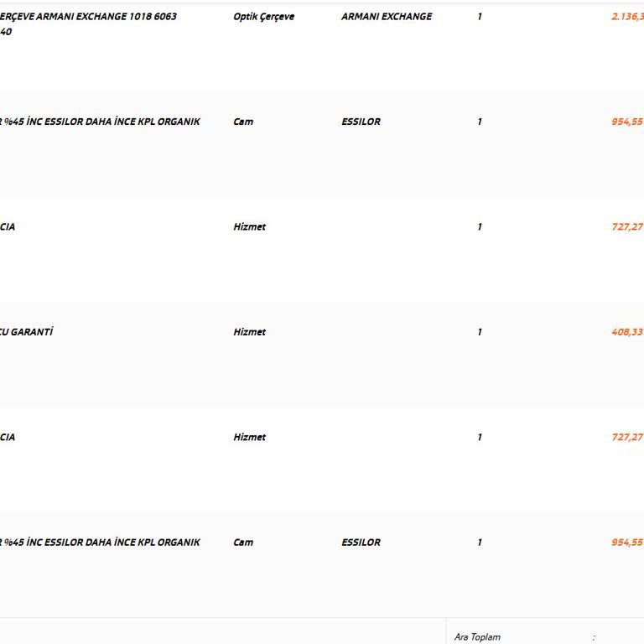Screen dimensions: 644x644
Task: Select the last ESSILOR DAHA İNCE KPL ORGANIK item
Action: click(x=101, y=543)
